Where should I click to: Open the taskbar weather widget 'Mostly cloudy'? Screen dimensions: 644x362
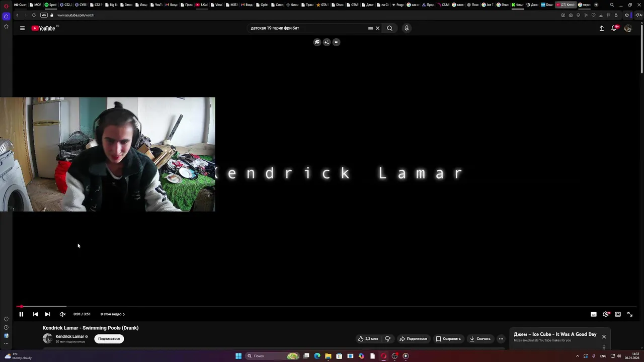[x=18, y=356]
